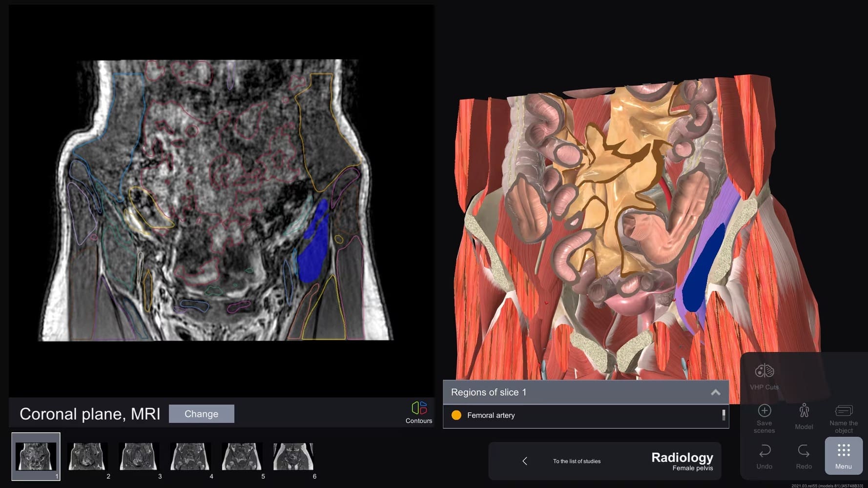This screenshot has width=868, height=488.
Task: Click the back chevron beside 'To the list of studies'
Action: pos(526,461)
